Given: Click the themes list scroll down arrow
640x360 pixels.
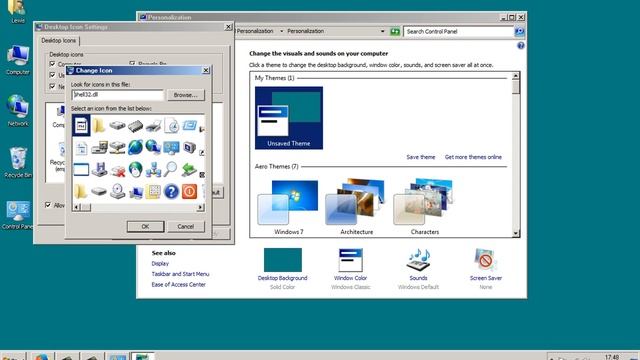Looking at the screenshot, I should click(x=516, y=233).
